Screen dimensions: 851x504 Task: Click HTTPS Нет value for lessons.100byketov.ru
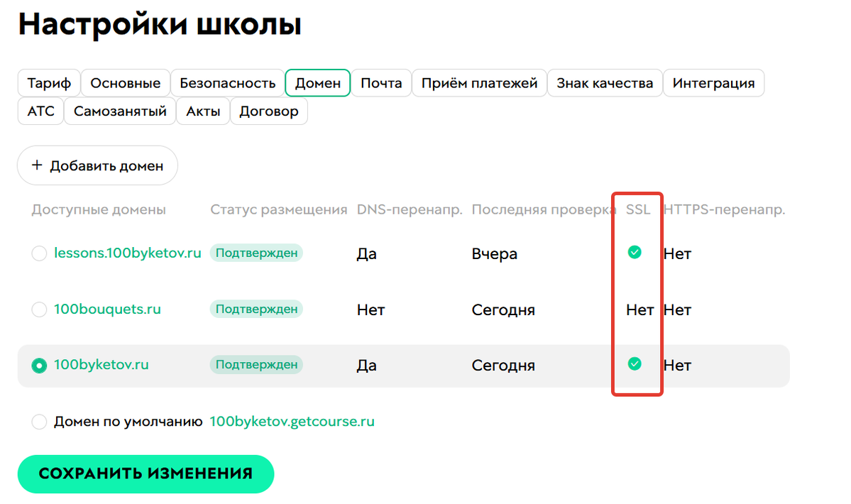pos(677,254)
